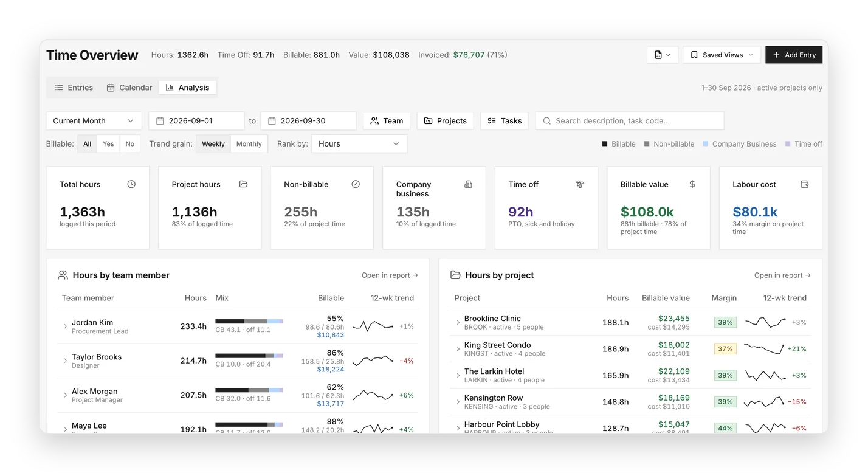Click the bar chart icon on Analysis tab
The image size is (868, 473).
(x=170, y=88)
